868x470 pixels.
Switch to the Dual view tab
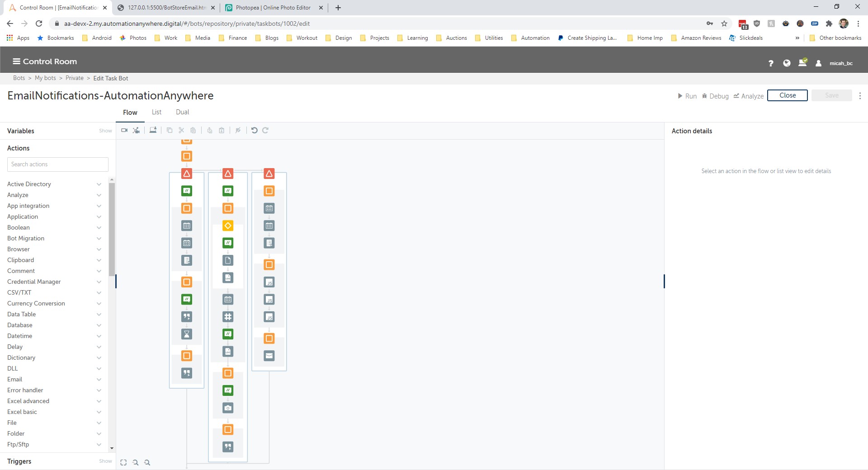point(183,112)
